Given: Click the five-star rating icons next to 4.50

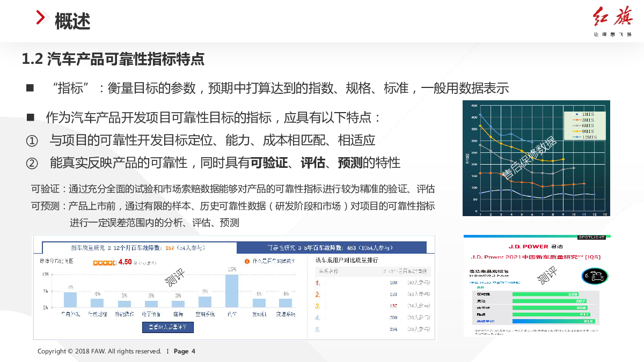Looking at the screenshot, I should pyautogui.click(x=105, y=262).
